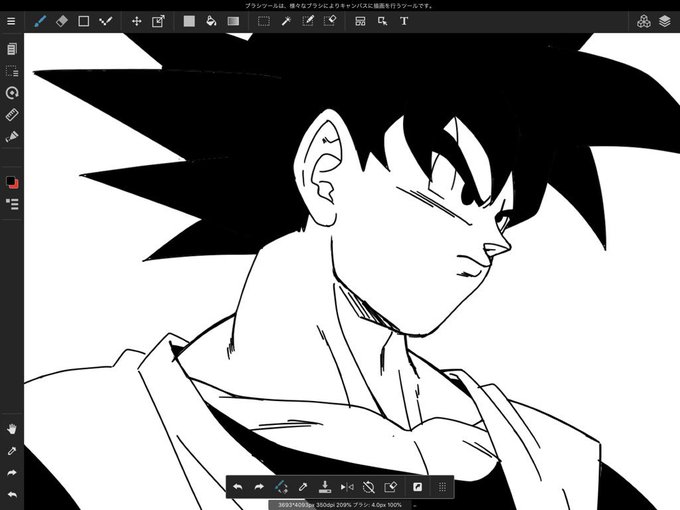This screenshot has width=680, height=510.
Task: Click the Redo arrow in left sidebar
Action: (12, 473)
